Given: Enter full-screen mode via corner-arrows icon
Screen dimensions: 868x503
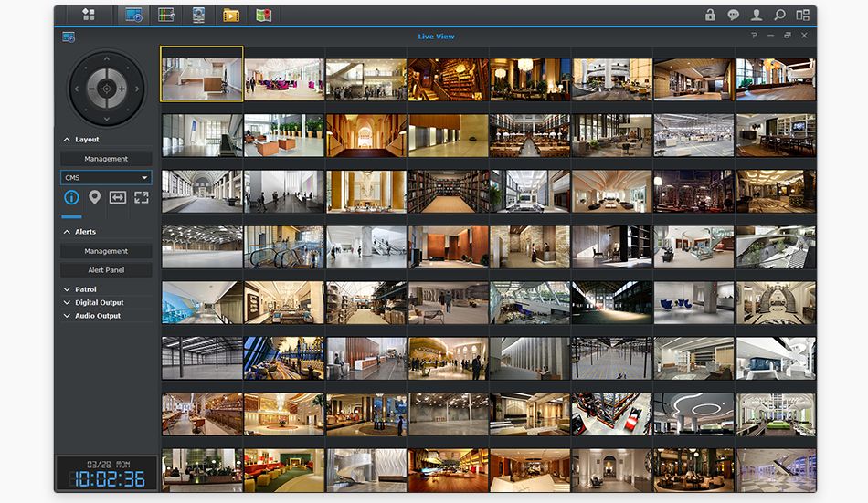Looking at the screenshot, I should 141,197.
